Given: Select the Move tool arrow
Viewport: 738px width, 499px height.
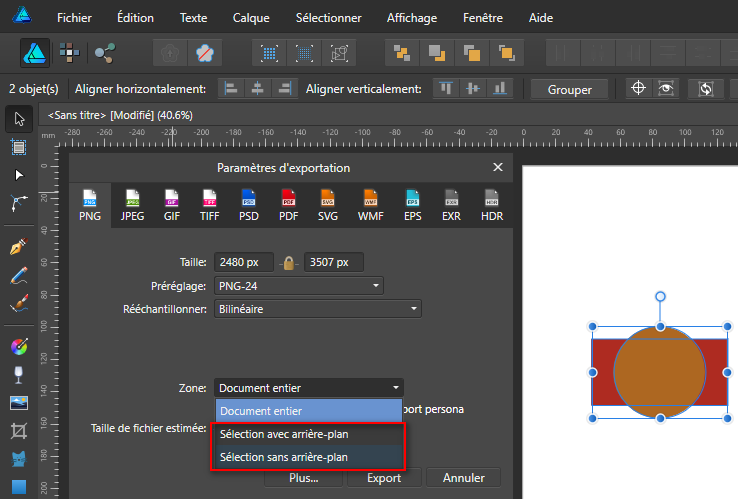Looking at the screenshot, I should coord(19,119).
